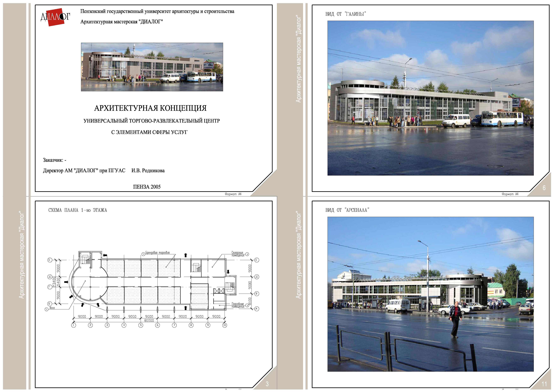
Task: Click axis marker circle 10 on floor plan
Action: pos(224,325)
